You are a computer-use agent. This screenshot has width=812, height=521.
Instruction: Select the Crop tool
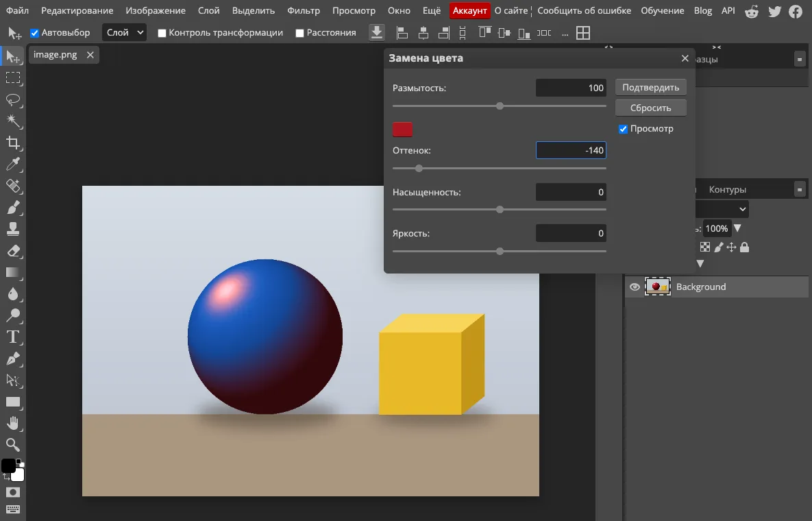coord(13,143)
